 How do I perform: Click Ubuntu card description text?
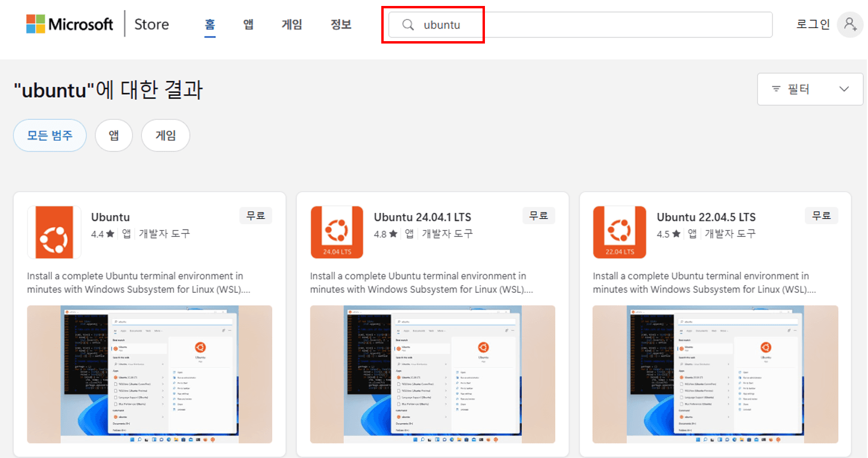click(139, 283)
